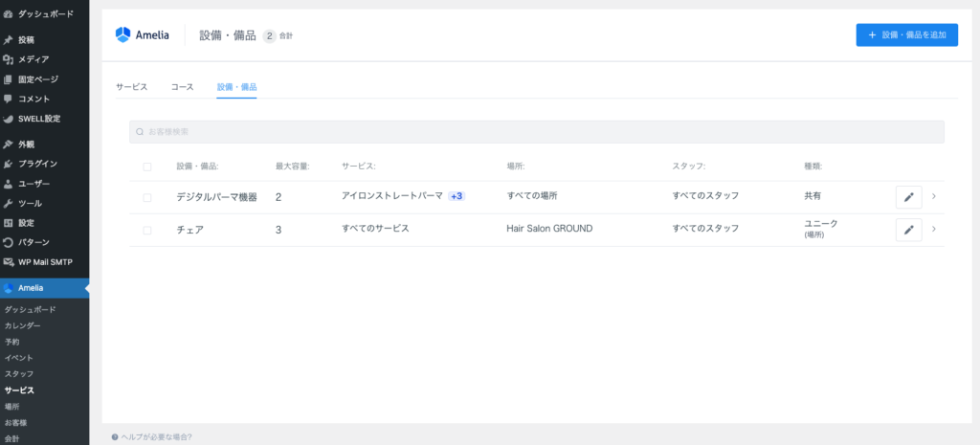Viewport: 980px width, 445px height.
Task: Open メディア in the WordPress sidebar
Action: 33,59
